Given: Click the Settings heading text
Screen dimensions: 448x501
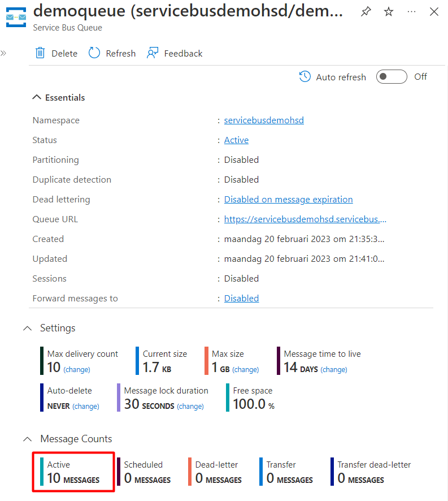Looking at the screenshot, I should click(x=58, y=328).
